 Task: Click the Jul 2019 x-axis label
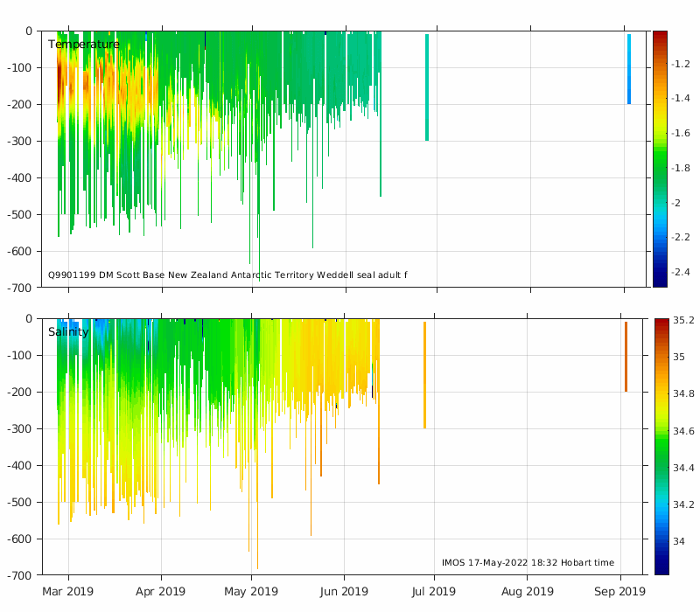point(434,591)
